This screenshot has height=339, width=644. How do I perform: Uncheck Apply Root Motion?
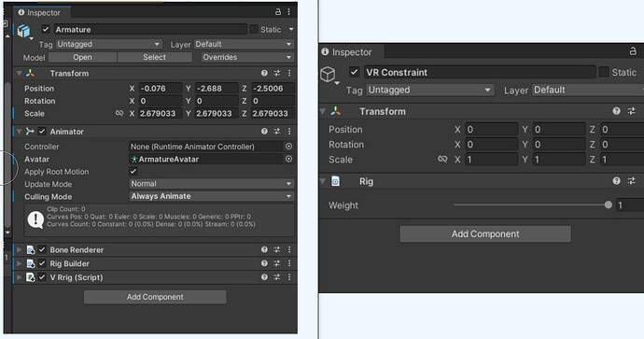point(133,171)
